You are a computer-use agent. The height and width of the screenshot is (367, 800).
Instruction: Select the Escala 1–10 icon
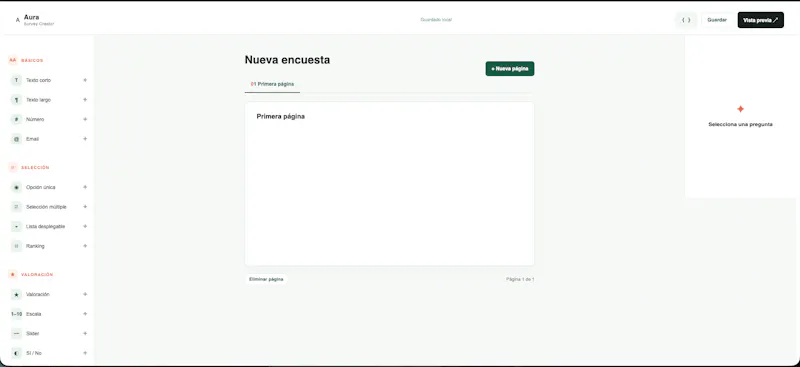coord(16,314)
